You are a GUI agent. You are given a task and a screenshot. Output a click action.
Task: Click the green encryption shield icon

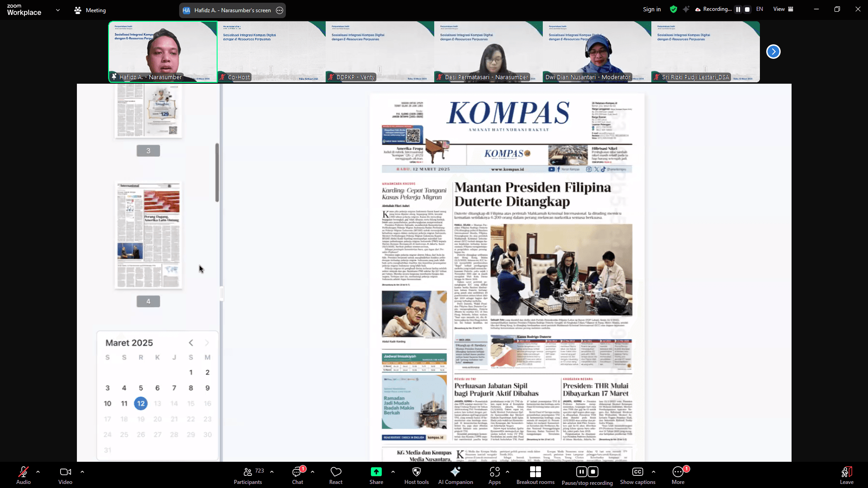[674, 9]
